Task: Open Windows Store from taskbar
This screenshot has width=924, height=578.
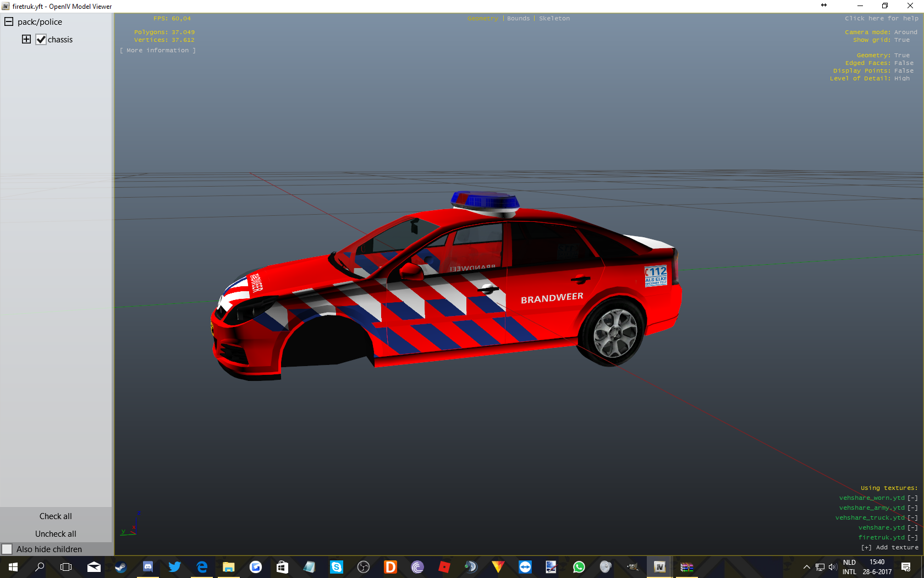Action: (282, 567)
